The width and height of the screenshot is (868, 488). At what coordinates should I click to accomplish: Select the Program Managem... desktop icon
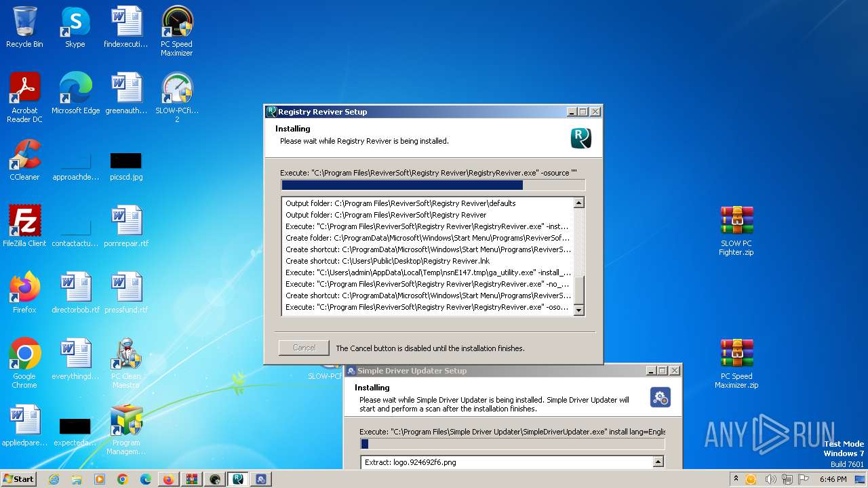click(x=126, y=430)
